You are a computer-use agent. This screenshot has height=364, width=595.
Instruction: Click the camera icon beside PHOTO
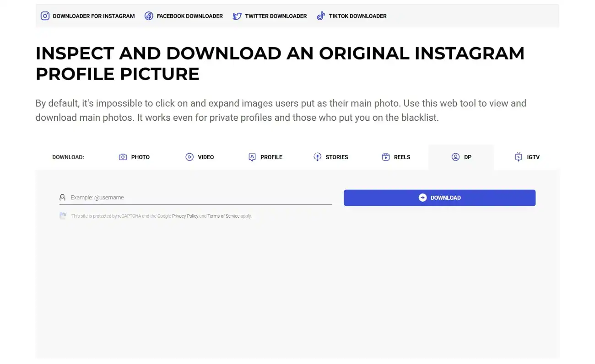tap(123, 157)
